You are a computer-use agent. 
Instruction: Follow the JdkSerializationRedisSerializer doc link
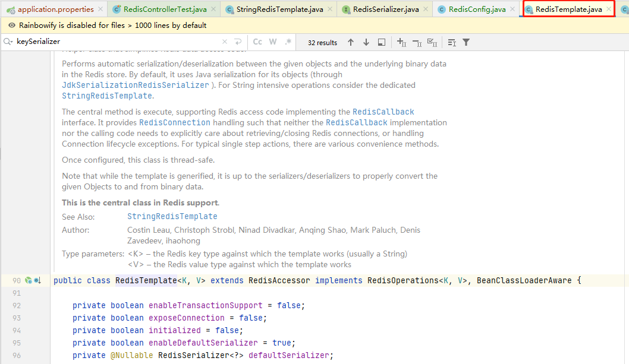(x=135, y=86)
